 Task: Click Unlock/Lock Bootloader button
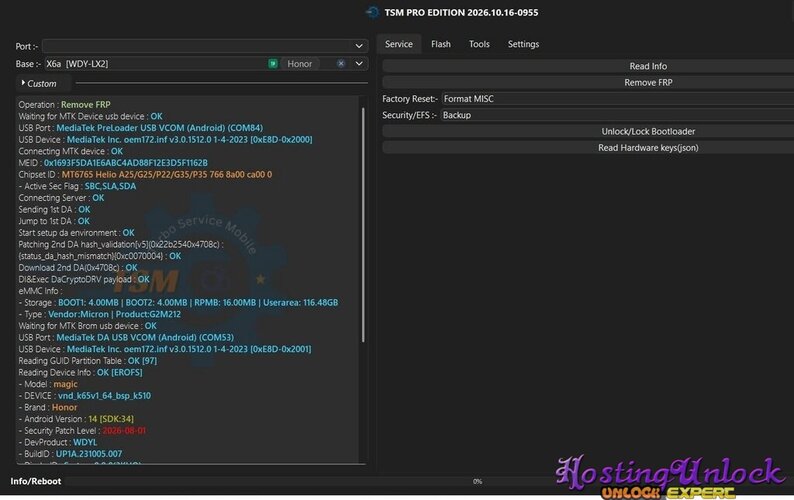[x=588, y=131]
